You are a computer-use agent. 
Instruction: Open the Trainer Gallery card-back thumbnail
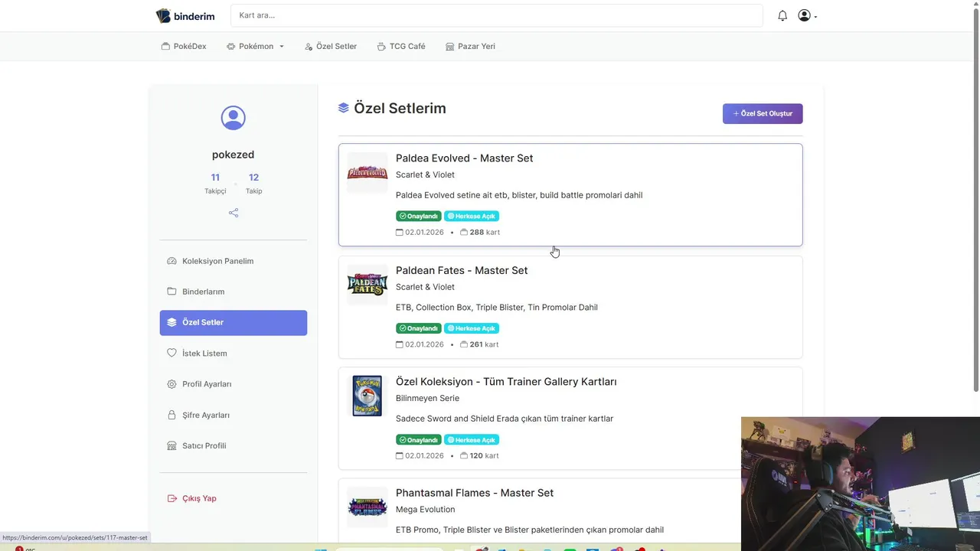(367, 396)
